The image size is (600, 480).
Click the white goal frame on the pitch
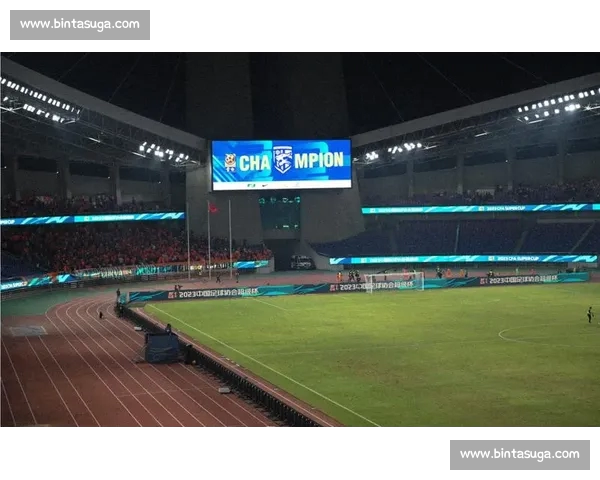[x=395, y=282]
